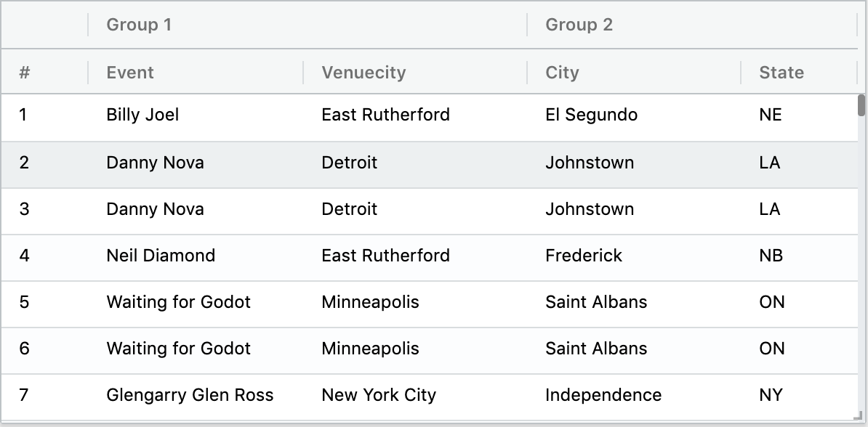Select the Glengarry Glen Ross cell
This screenshot has width=868, height=427.
(190, 395)
